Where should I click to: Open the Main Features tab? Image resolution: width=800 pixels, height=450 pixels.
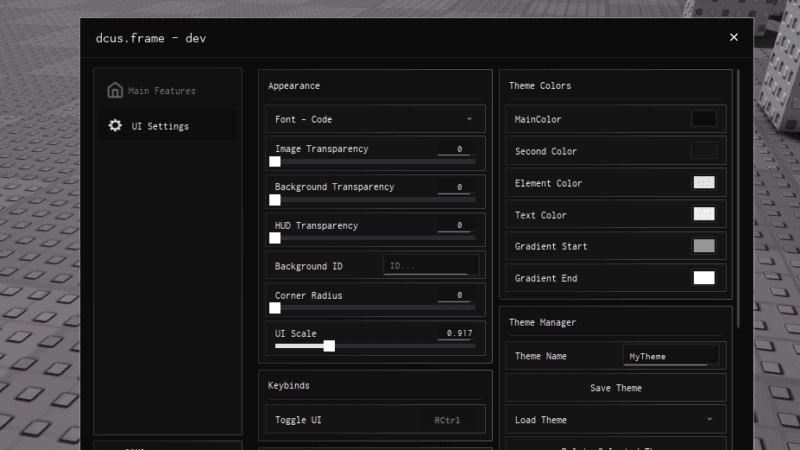click(168, 90)
